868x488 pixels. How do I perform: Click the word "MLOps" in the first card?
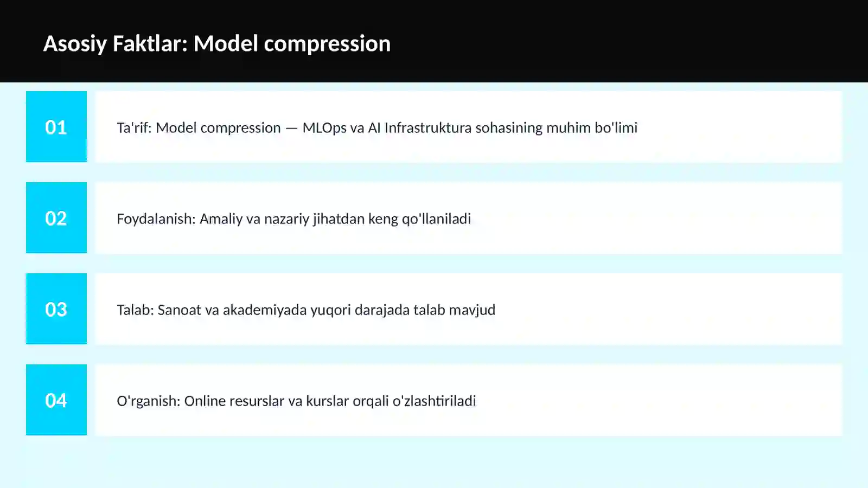pos(324,127)
